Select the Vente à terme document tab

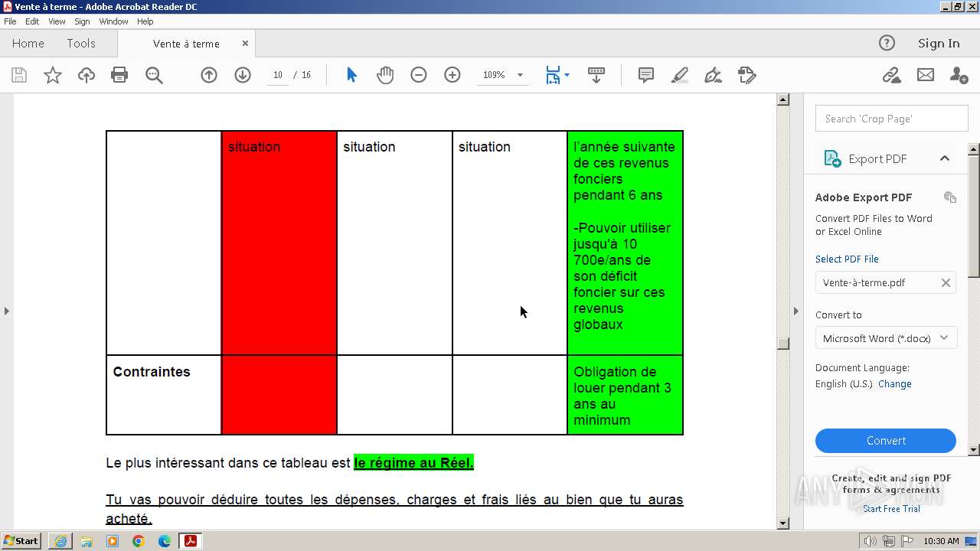[186, 44]
